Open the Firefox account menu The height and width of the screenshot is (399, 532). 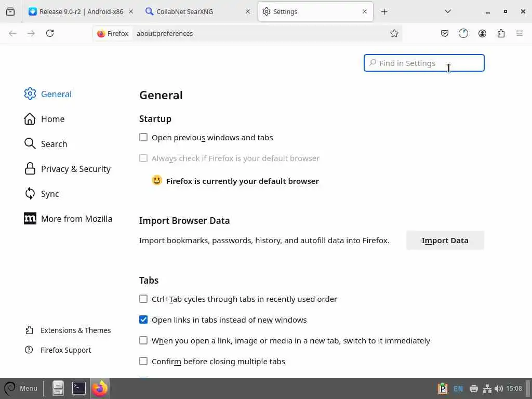pyautogui.click(x=482, y=33)
